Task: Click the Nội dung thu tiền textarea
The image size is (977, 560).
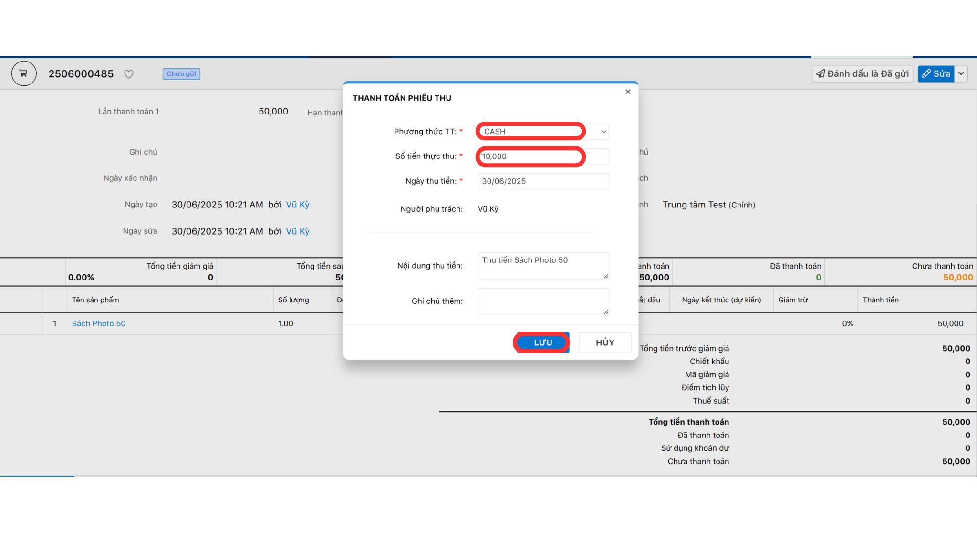Action: 543,266
